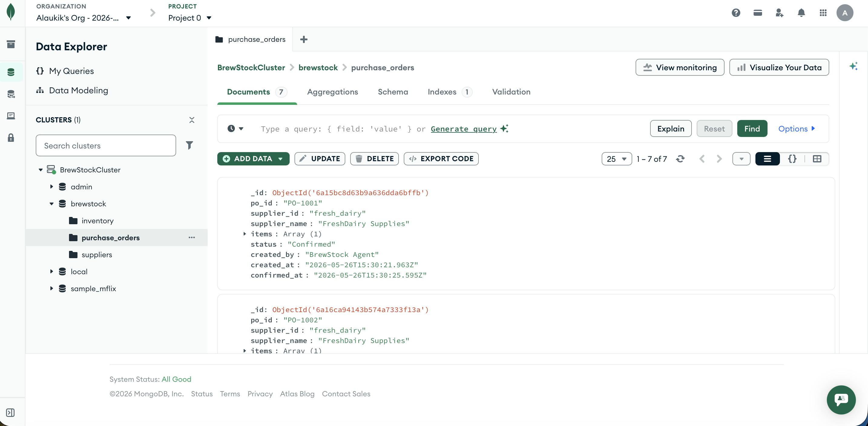Open the user avatar A menu

click(x=845, y=13)
